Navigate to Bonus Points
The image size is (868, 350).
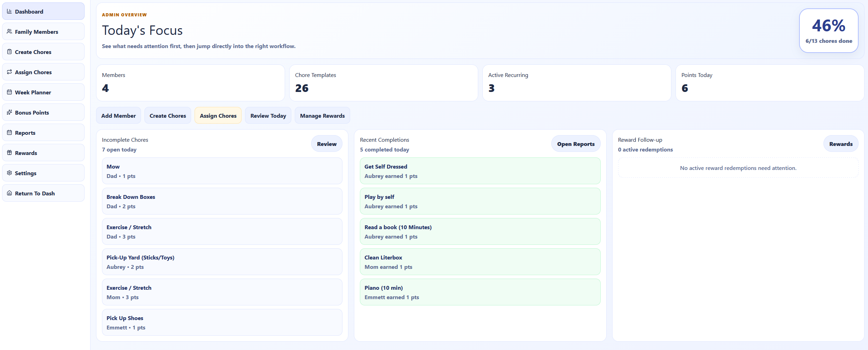coord(43,112)
